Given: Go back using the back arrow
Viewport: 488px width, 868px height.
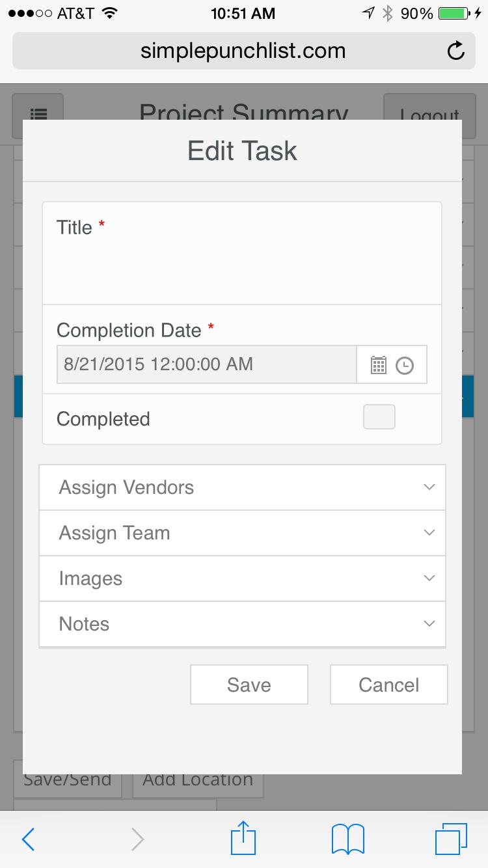Looking at the screenshot, I should coord(29,839).
